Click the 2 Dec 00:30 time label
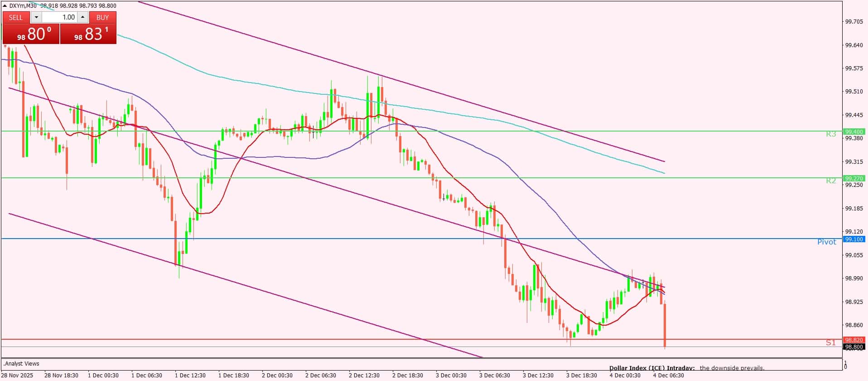This screenshot has width=868, height=381. 277,376
